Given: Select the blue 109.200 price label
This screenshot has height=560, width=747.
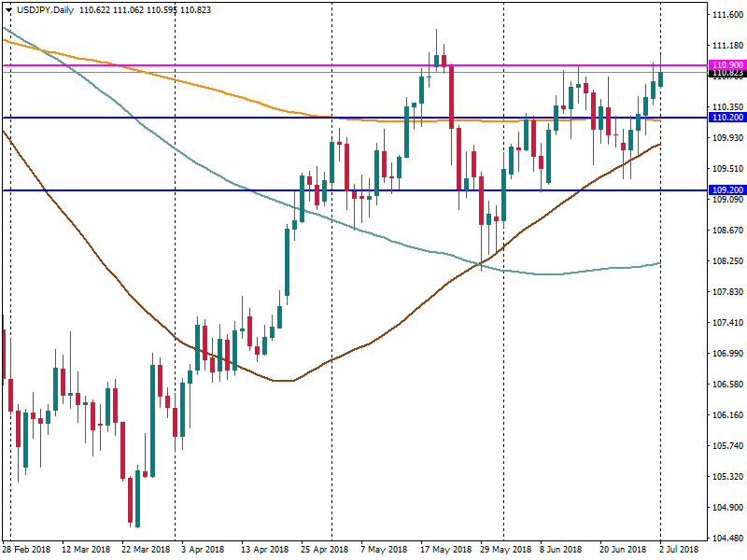Looking at the screenshot, I should coord(726,190).
